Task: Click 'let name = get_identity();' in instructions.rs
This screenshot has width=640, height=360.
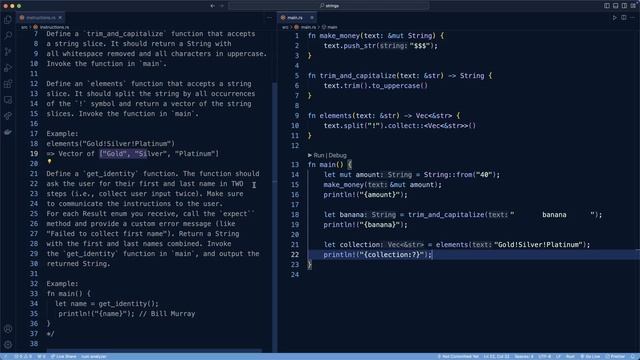Action: coord(107,304)
